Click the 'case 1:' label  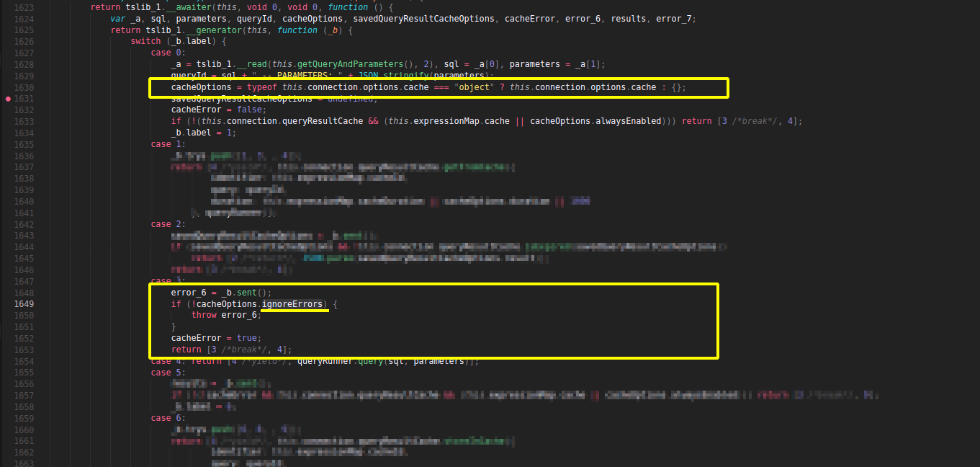click(x=168, y=144)
